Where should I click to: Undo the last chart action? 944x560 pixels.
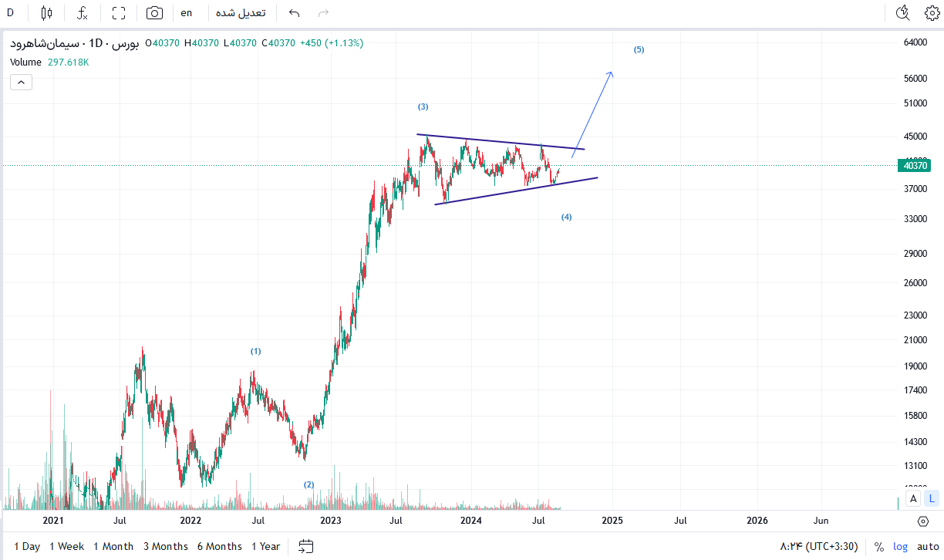(x=294, y=13)
